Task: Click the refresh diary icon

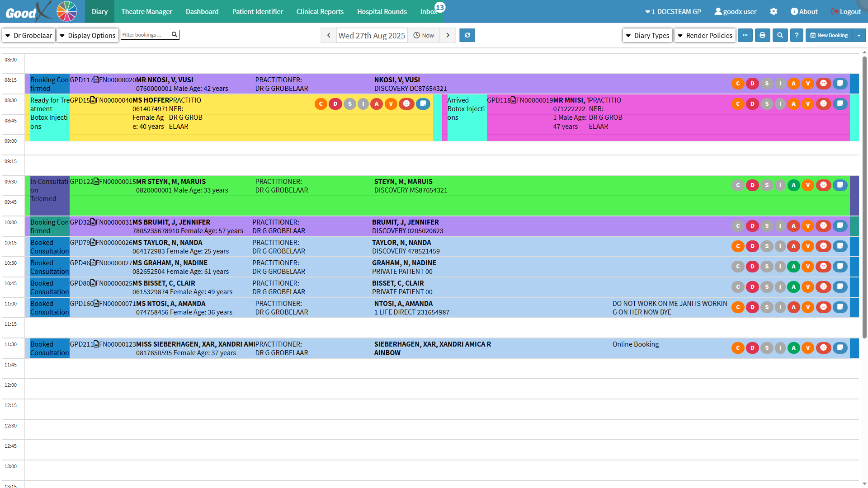Action: tap(467, 35)
